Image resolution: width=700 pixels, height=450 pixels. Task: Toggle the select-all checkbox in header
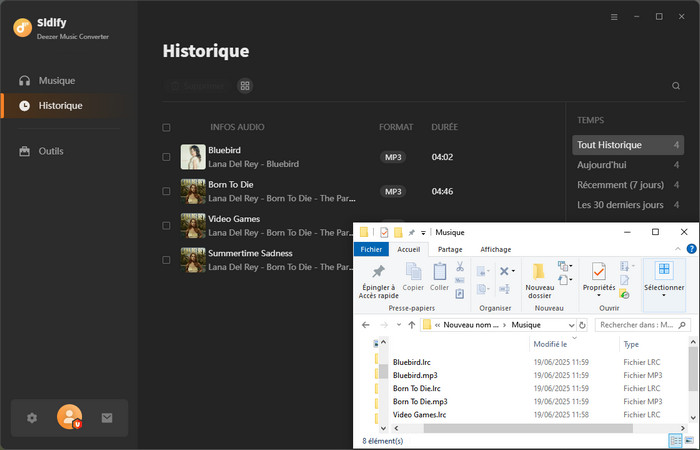166,128
